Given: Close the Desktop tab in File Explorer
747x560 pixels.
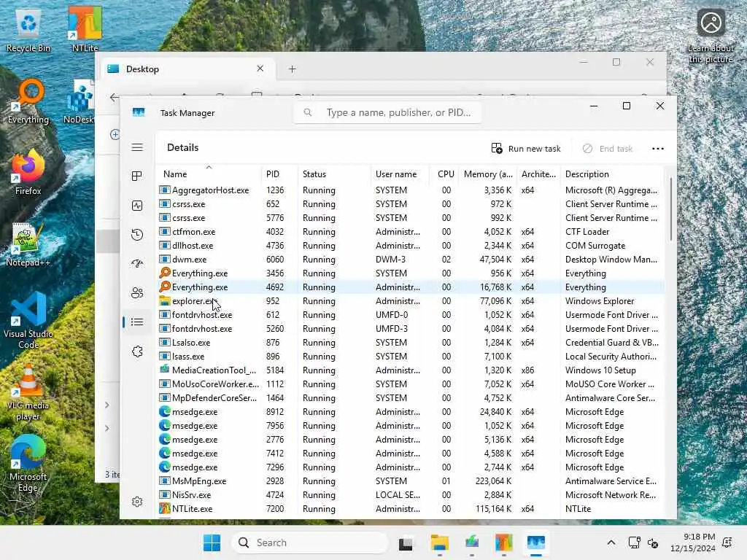Looking at the screenshot, I should click(x=260, y=69).
